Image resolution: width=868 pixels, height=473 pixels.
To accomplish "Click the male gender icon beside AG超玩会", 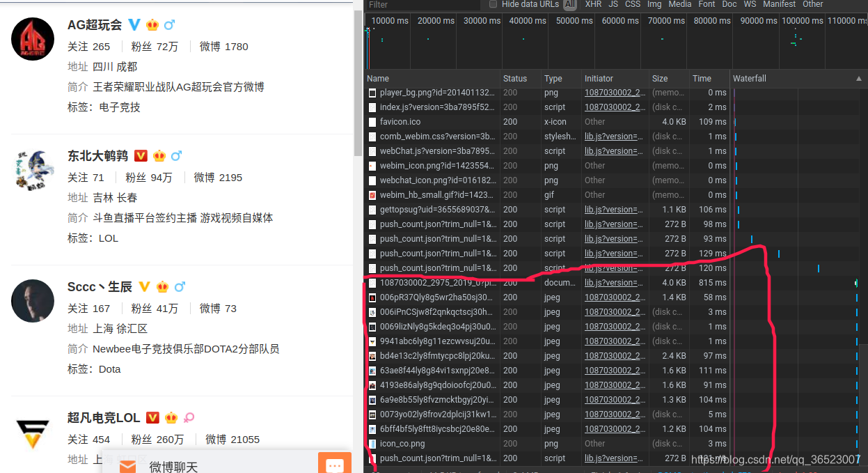I will [170, 25].
